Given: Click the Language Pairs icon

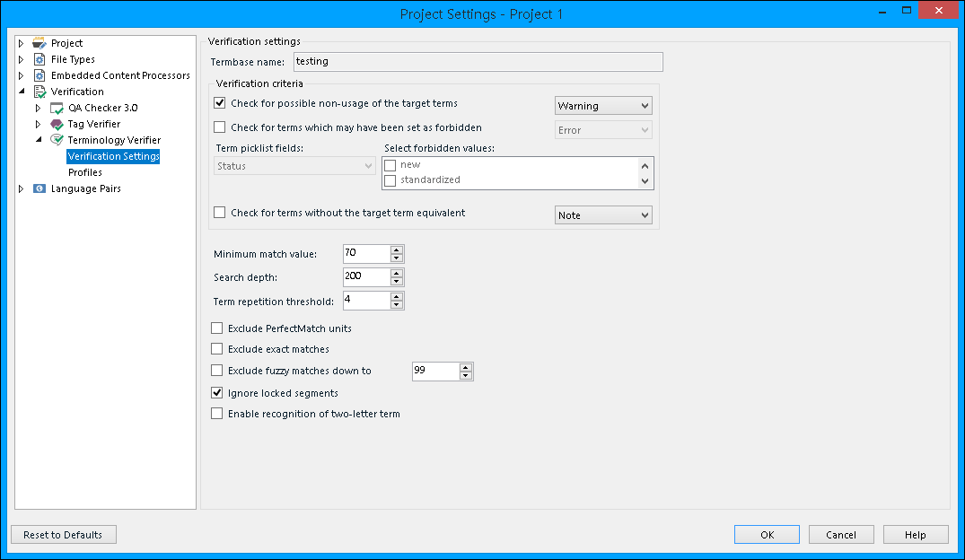Looking at the screenshot, I should click(x=39, y=189).
